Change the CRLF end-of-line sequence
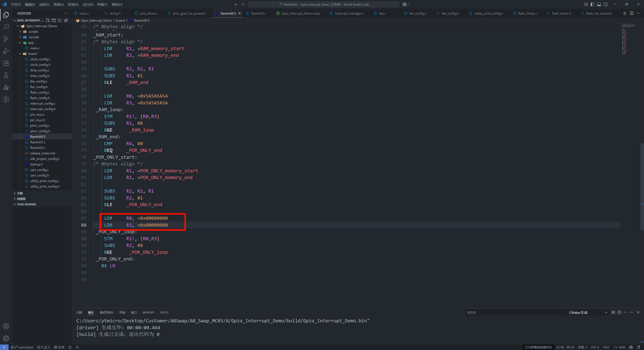Screen dimensions: 644x350 click(606, 347)
